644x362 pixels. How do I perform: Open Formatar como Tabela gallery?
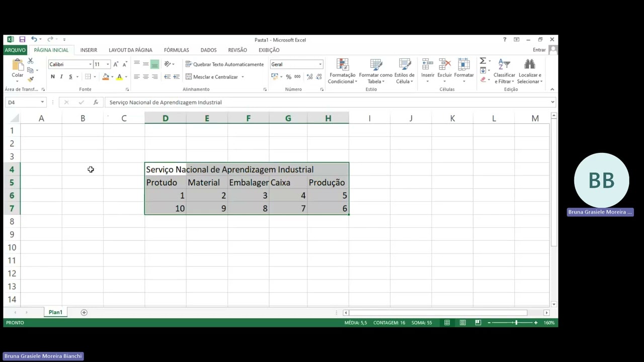tap(376, 71)
